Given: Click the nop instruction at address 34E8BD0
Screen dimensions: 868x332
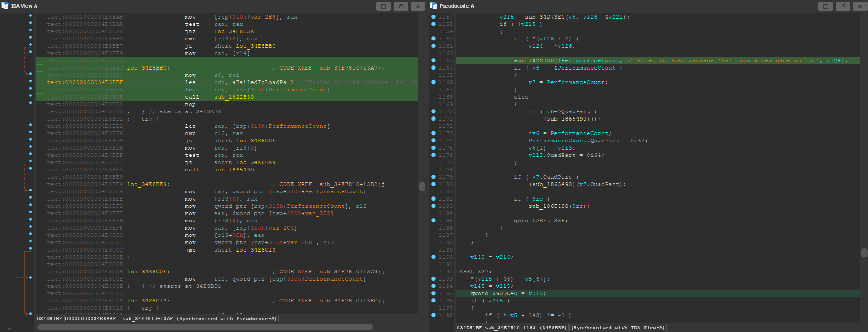Looking at the screenshot, I should pyautogui.click(x=190, y=104).
